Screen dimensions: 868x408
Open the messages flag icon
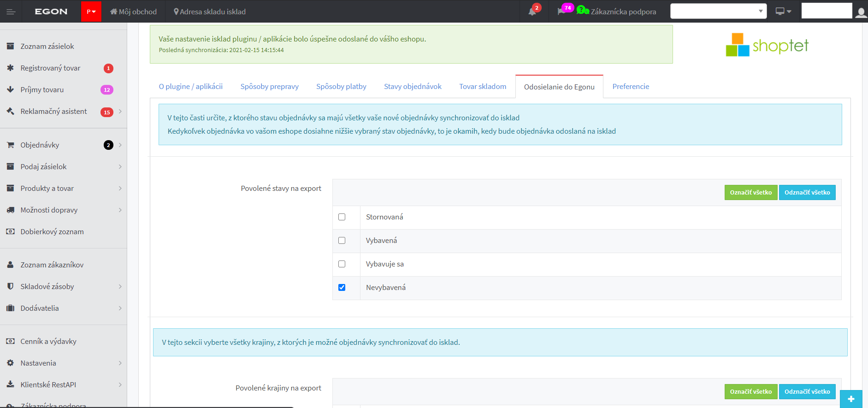coord(561,12)
